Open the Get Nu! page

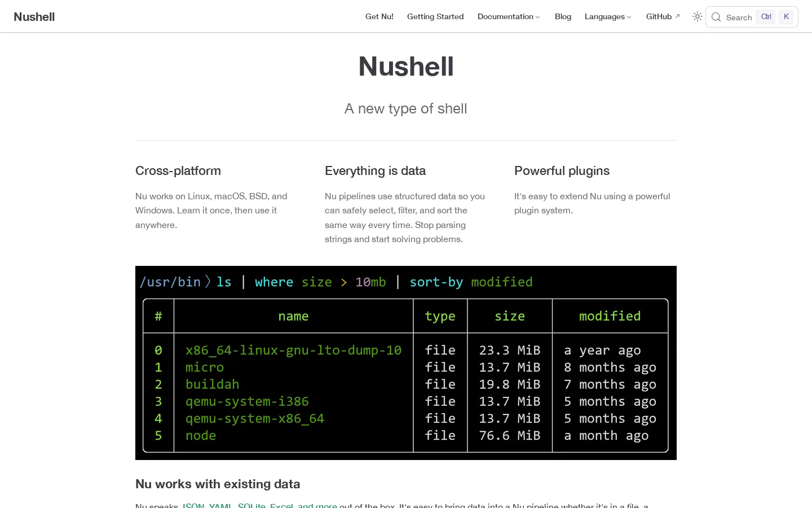(379, 17)
